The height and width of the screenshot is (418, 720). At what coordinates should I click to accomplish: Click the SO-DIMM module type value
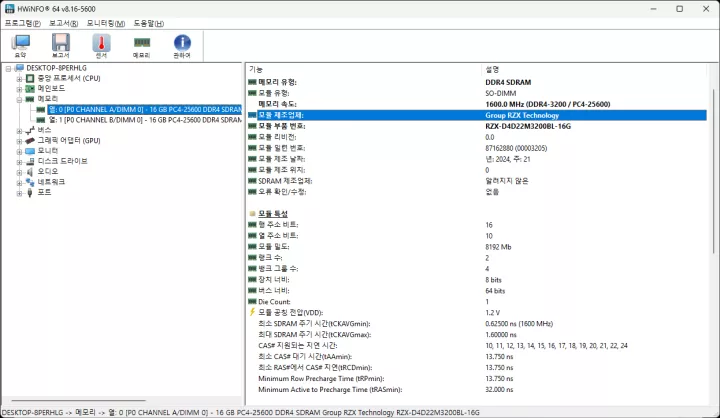[x=501, y=93]
